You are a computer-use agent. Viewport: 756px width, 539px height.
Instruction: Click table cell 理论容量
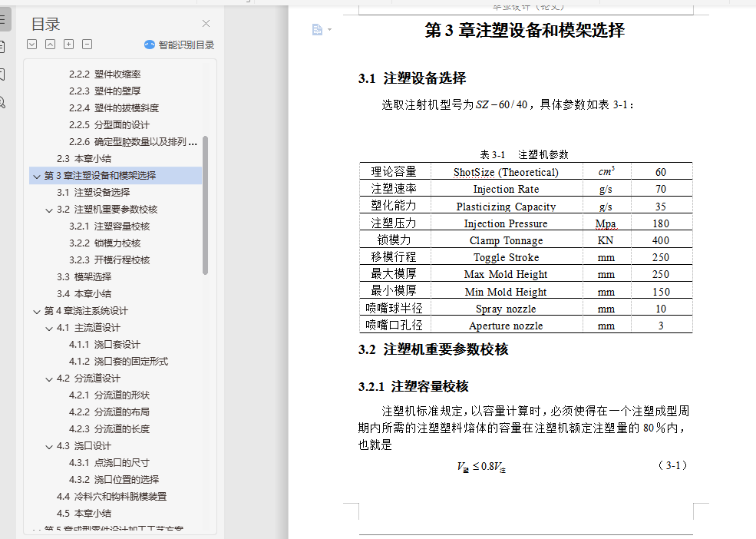pyautogui.click(x=394, y=172)
